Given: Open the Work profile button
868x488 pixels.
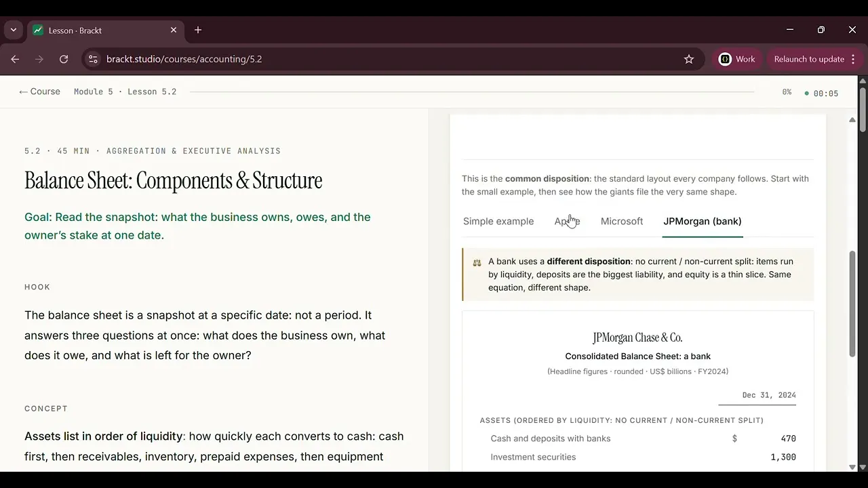Looking at the screenshot, I should 737,59.
